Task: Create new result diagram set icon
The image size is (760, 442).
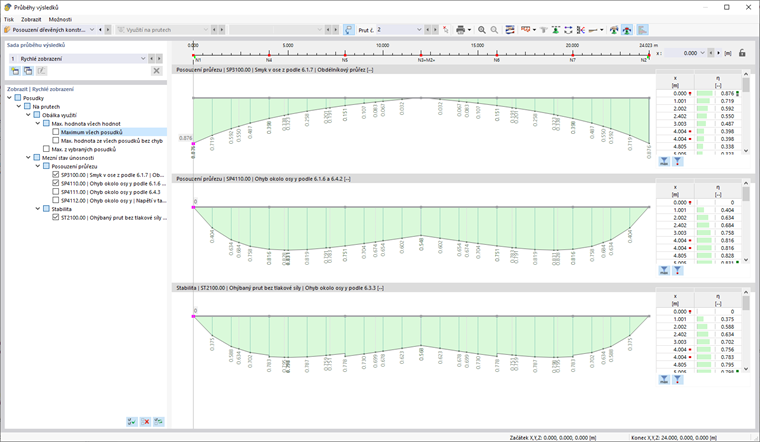Action: [15, 71]
